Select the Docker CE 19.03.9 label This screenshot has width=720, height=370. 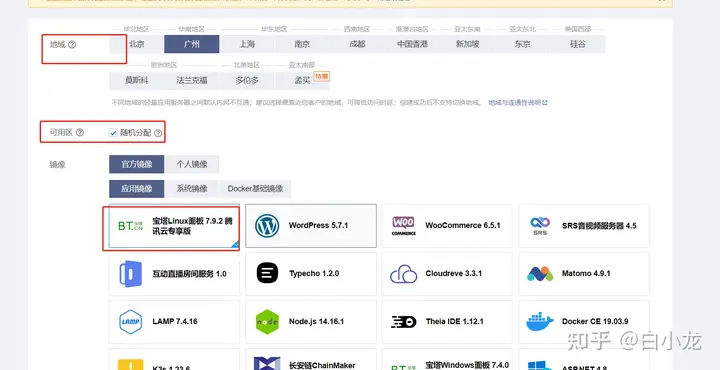click(595, 321)
